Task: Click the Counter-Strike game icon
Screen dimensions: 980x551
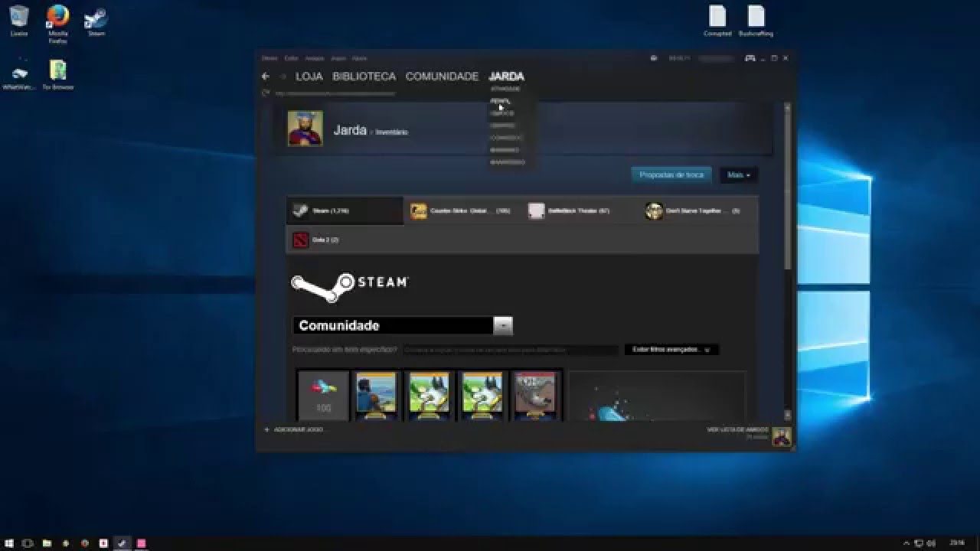Action: pos(418,210)
